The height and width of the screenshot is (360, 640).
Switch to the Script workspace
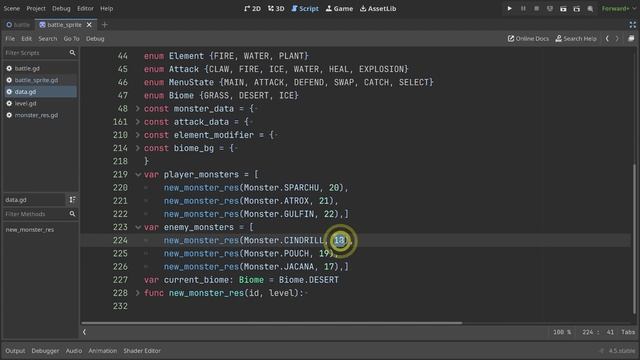tap(305, 9)
